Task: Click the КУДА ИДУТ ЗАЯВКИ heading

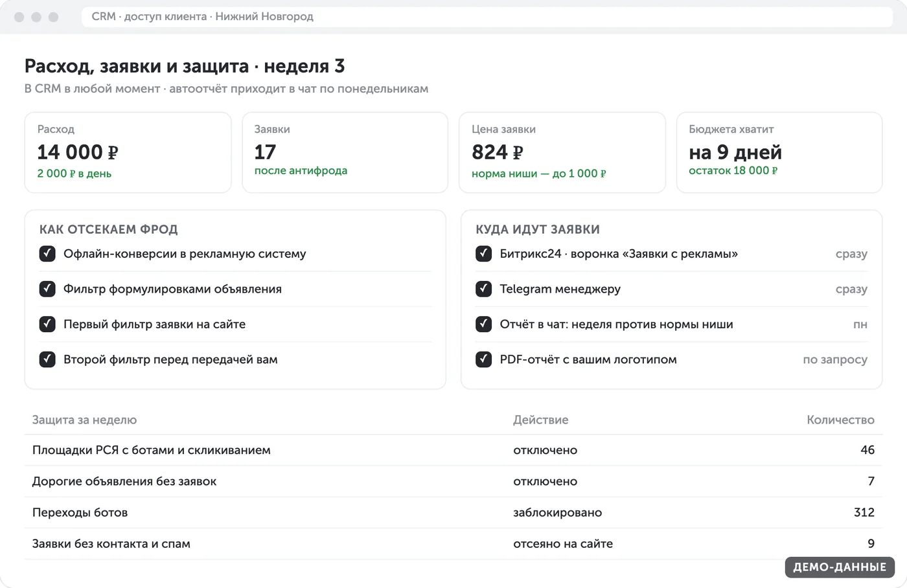Action: pyautogui.click(x=538, y=229)
